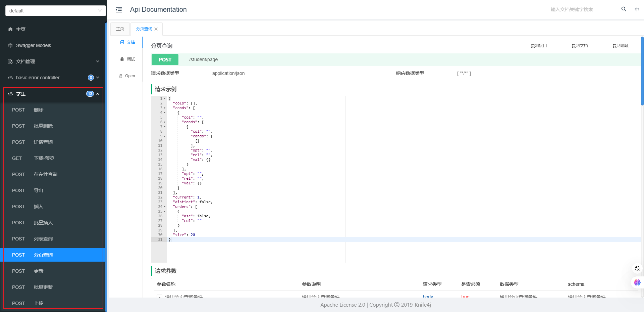Fold JSON at line 1 arrow
Viewport: 644px width, 312px height.
click(165, 99)
